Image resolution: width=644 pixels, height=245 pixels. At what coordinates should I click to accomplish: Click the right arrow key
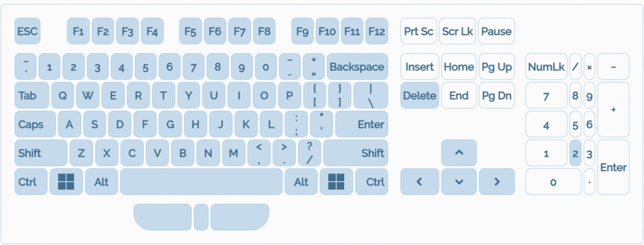[496, 182]
